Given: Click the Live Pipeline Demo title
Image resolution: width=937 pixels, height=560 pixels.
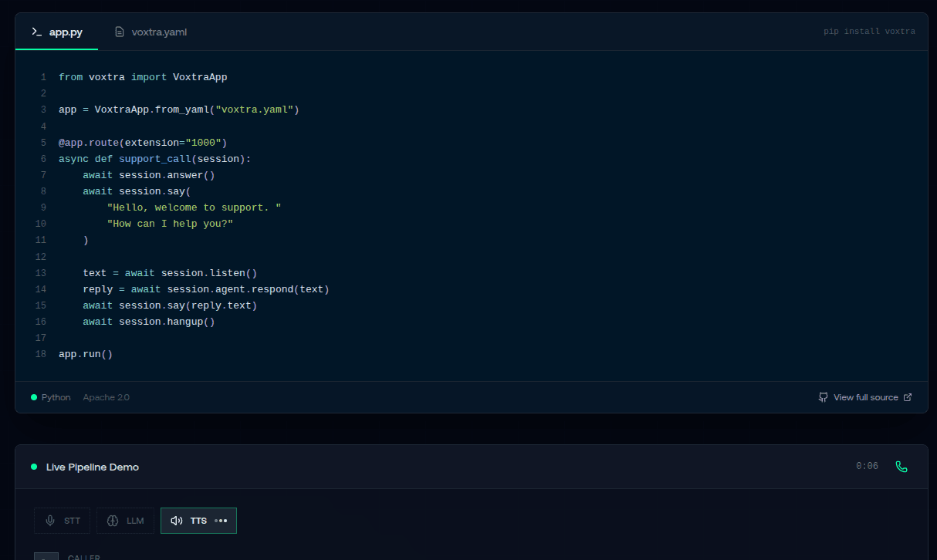Looking at the screenshot, I should pyautogui.click(x=93, y=467).
